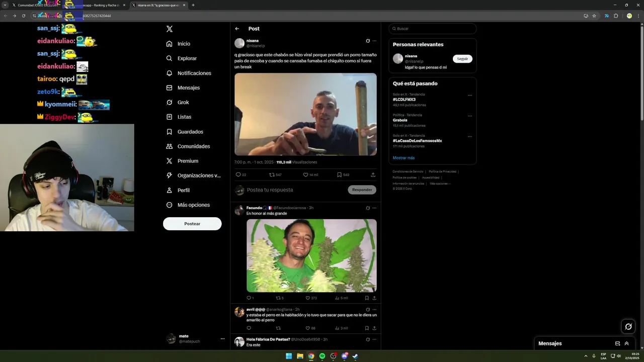Expand the Mensajes drawer
The width and height of the screenshot is (644, 362).
click(627, 343)
